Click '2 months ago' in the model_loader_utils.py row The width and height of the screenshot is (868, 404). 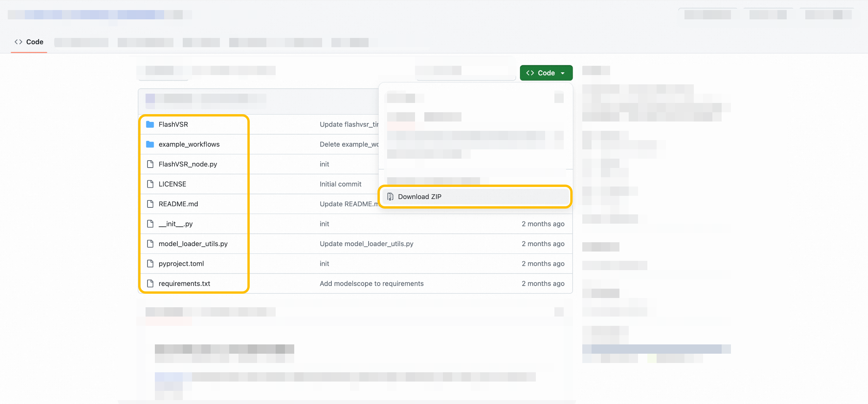[x=543, y=244]
